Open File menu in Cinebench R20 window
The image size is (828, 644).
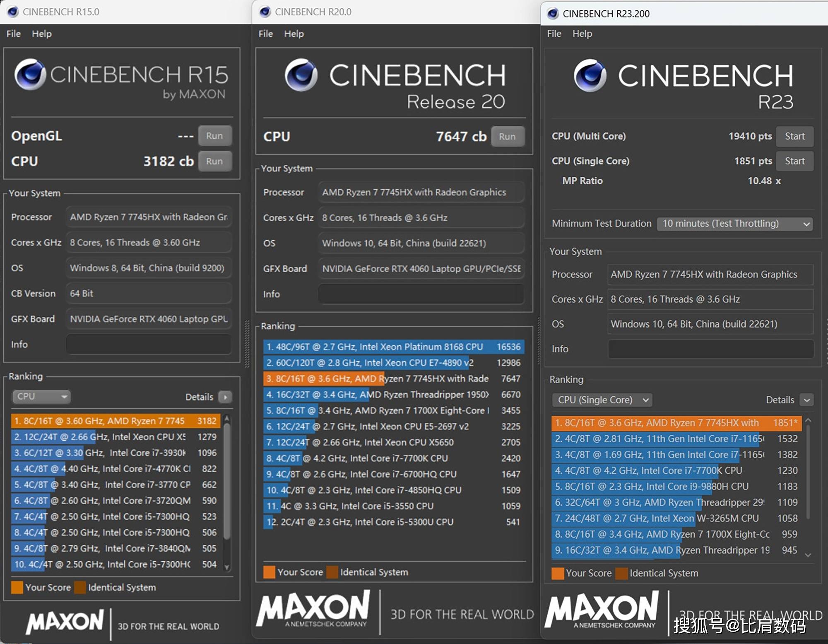pyautogui.click(x=265, y=34)
